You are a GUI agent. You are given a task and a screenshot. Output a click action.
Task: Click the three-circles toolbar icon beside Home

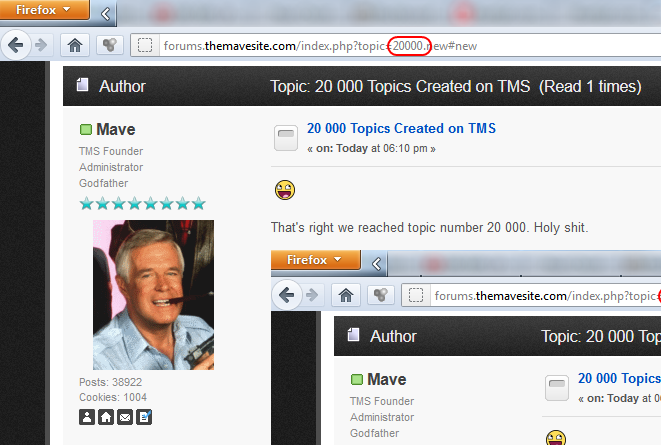click(107, 44)
